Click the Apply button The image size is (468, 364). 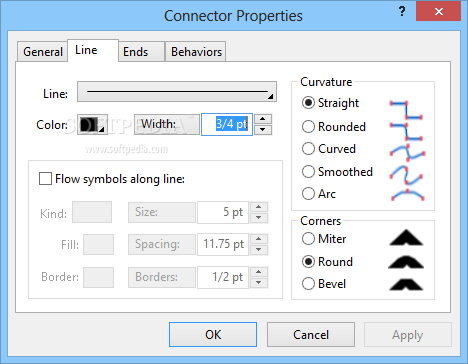(x=408, y=334)
